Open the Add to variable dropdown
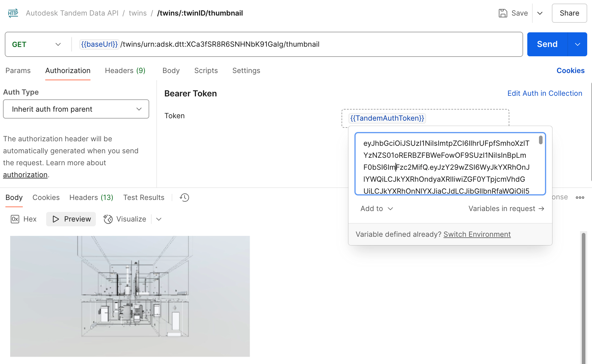 click(x=377, y=209)
